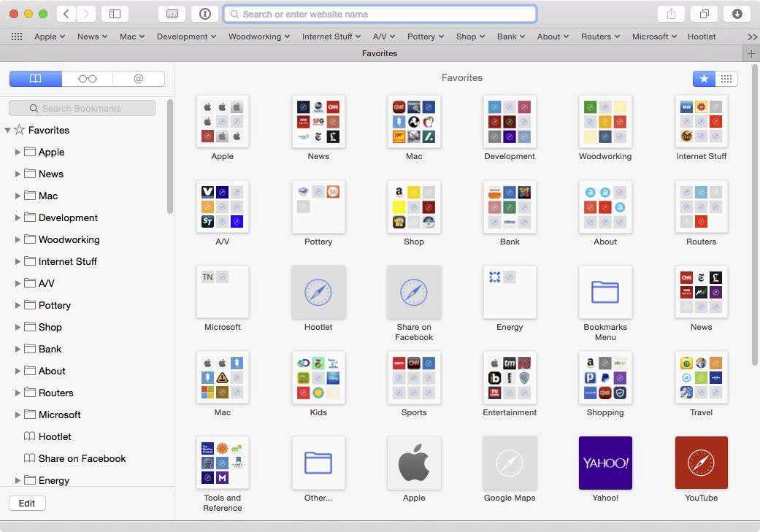This screenshot has height=532, width=760.
Task: Click the dotted grid icon starting the Favorites bar
Action: coord(17,36)
